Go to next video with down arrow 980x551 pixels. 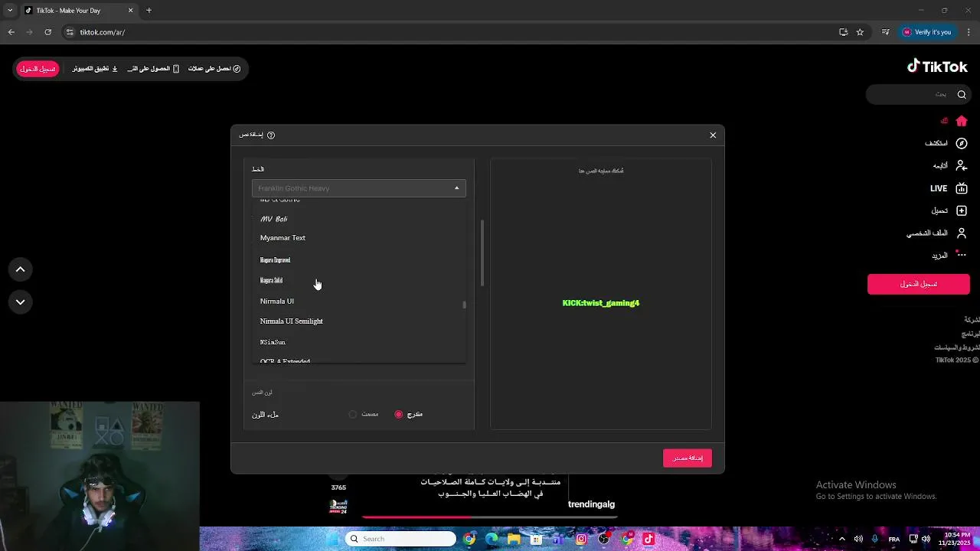coord(21,302)
